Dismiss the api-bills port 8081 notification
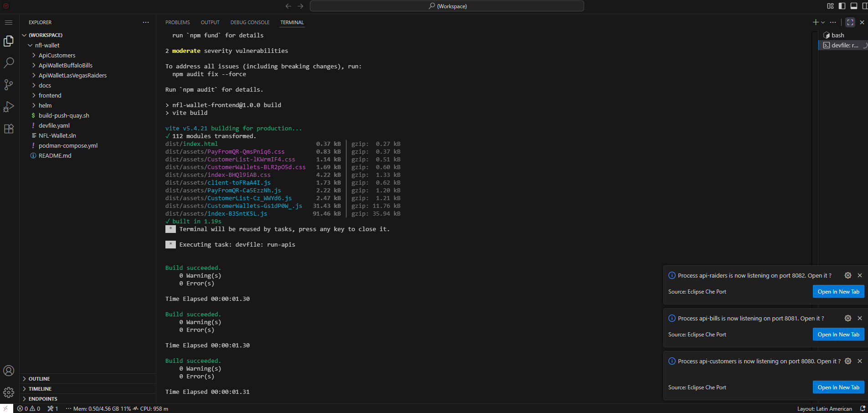 tap(860, 318)
